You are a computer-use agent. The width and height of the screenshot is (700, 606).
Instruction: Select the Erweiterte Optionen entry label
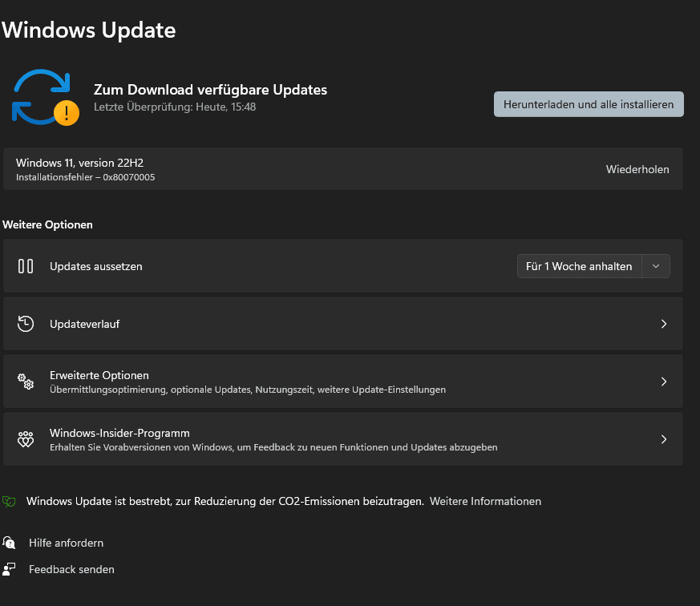coord(99,375)
